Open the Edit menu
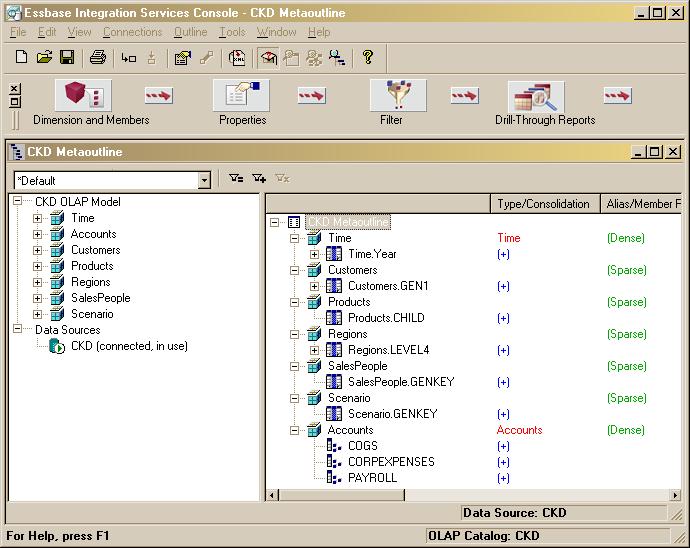The width and height of the screenshot is (690, 548). click(x=47, y=32)
